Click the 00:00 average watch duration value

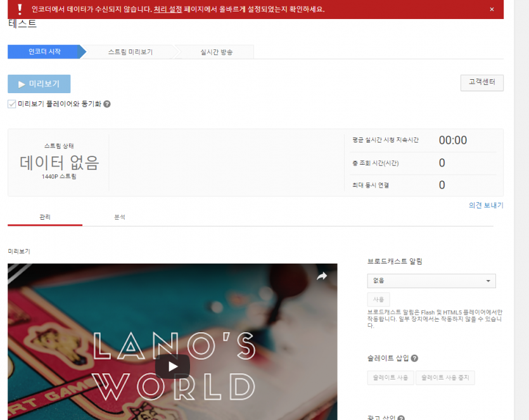[x=453, y=140]
